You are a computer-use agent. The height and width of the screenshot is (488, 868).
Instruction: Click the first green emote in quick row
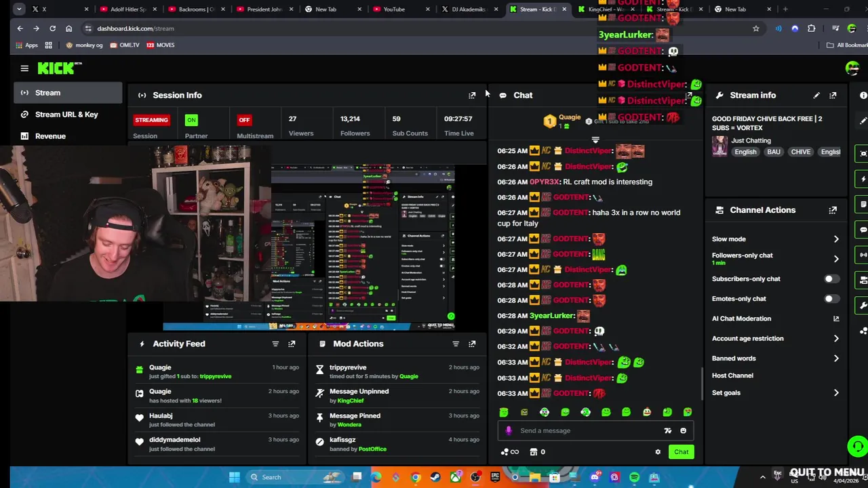(504, 412)
